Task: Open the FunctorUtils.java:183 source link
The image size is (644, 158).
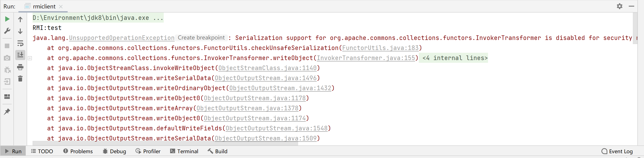Action: pyautogui.click(x=380, y=48)
